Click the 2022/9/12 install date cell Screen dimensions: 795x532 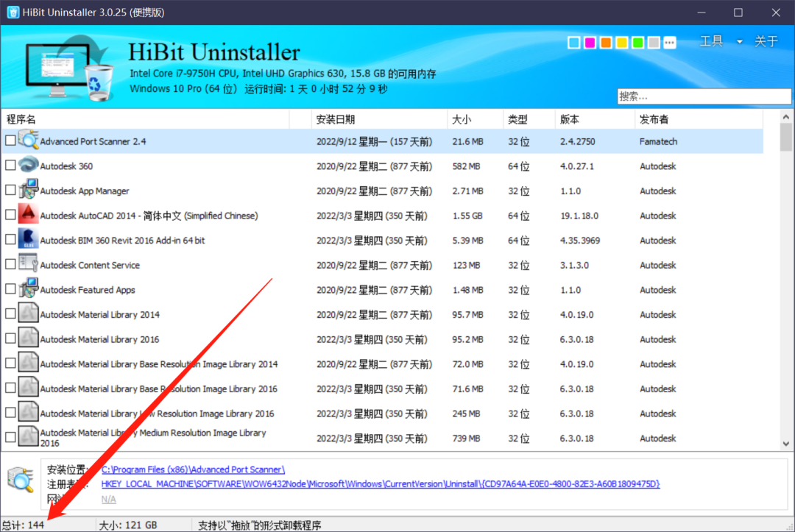click(374, 141)
